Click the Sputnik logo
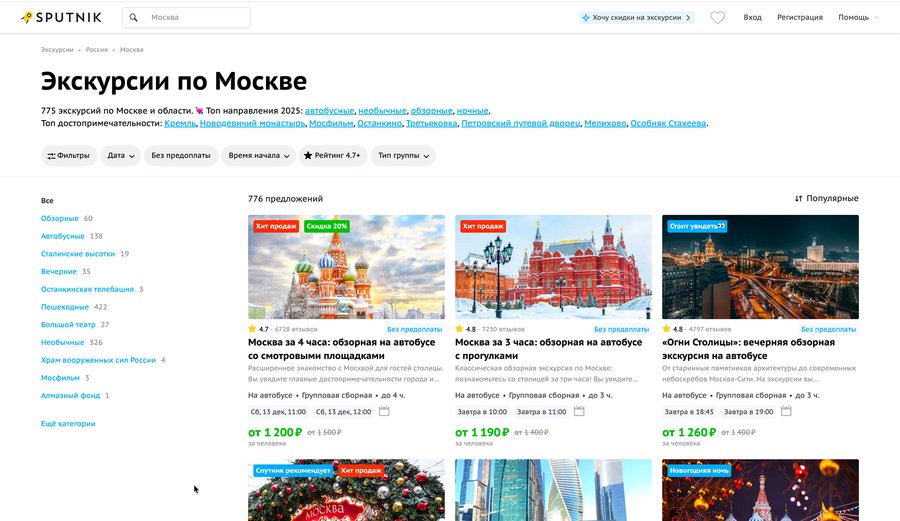900x521 pixels. tap(61, 17)
